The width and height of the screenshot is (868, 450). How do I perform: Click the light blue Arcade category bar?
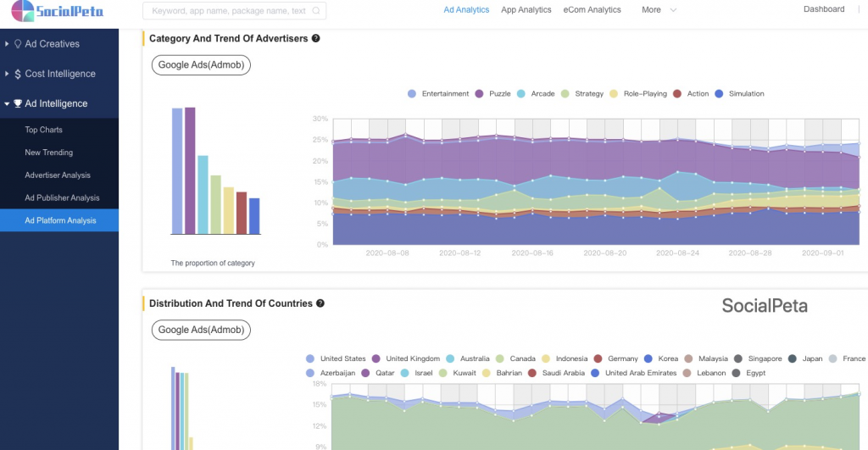(203, 195)
